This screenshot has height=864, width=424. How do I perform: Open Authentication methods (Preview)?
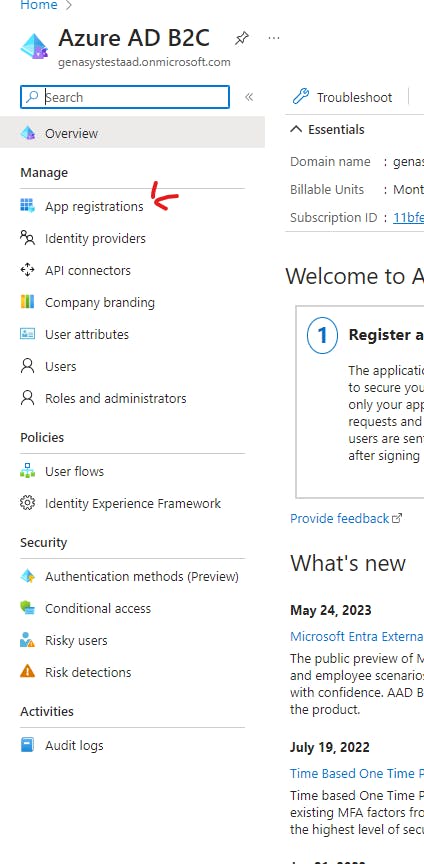coord(130,576)
